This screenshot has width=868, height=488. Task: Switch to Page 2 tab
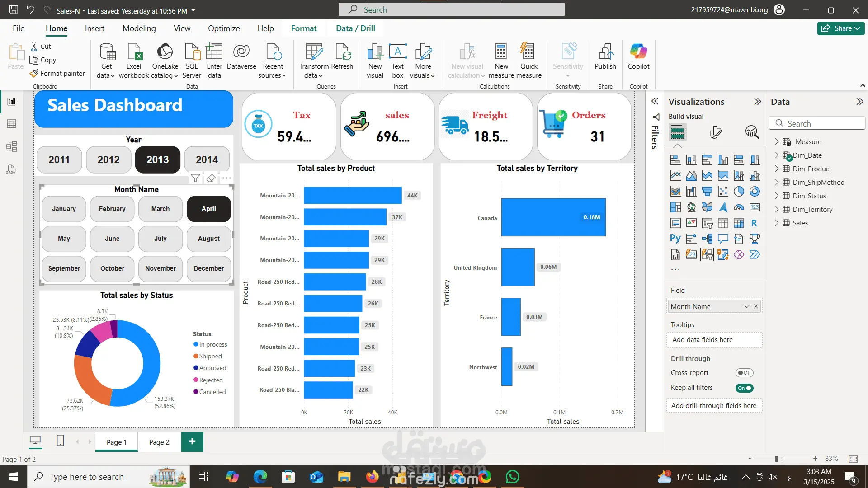pos(159,442)
